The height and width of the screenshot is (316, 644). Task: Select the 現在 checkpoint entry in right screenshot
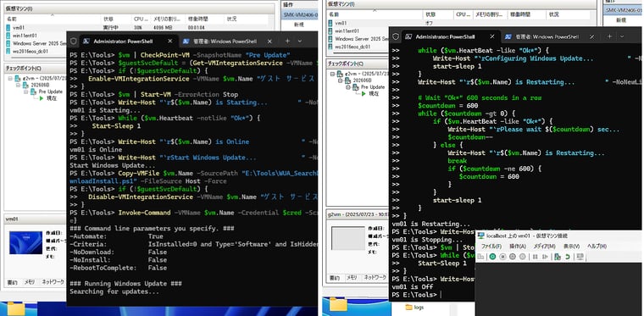[x=374, y=93]
